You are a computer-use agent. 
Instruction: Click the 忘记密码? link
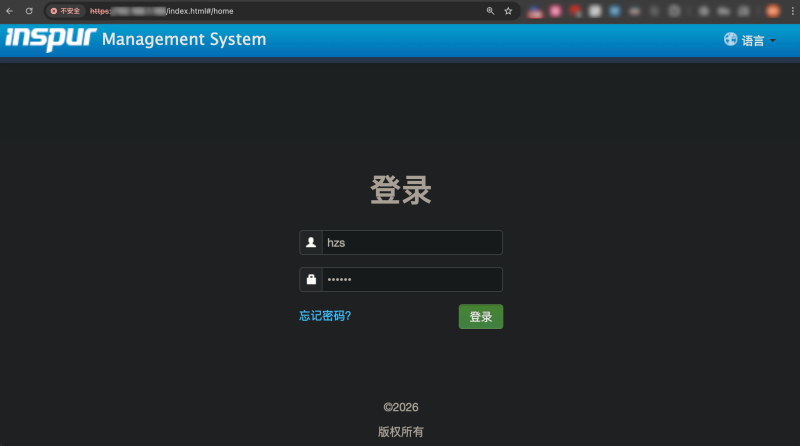point(325,316)
